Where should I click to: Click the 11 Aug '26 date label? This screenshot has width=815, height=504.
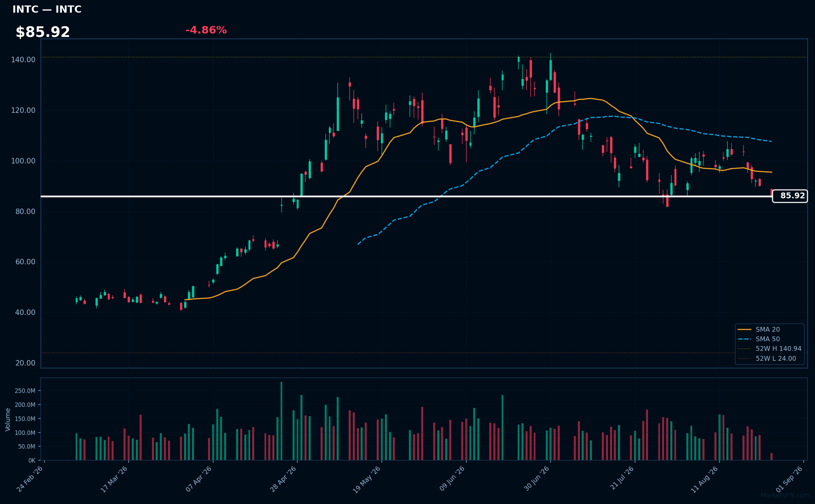point(704,479)
